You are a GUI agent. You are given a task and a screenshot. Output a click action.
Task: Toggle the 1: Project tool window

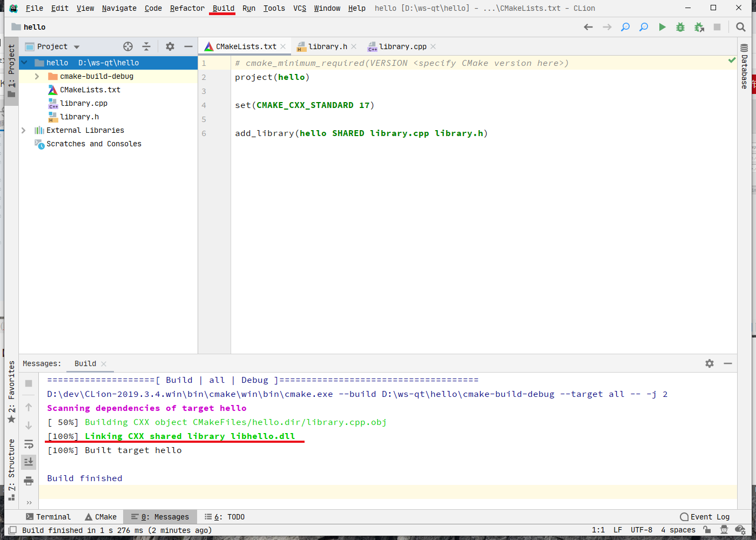pyautogui.click(x=11, y=71)
